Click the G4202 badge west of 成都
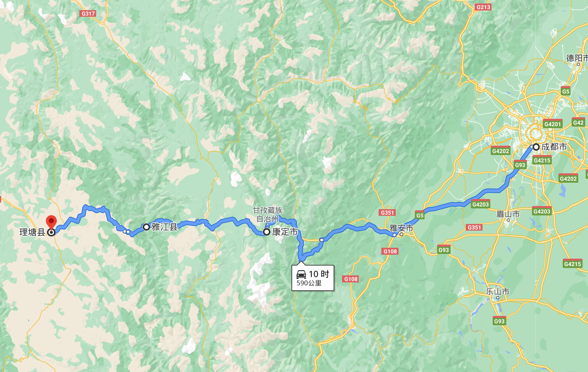Image resolution: width=588 pixels, height=372 pixels. tap(500, 151)
